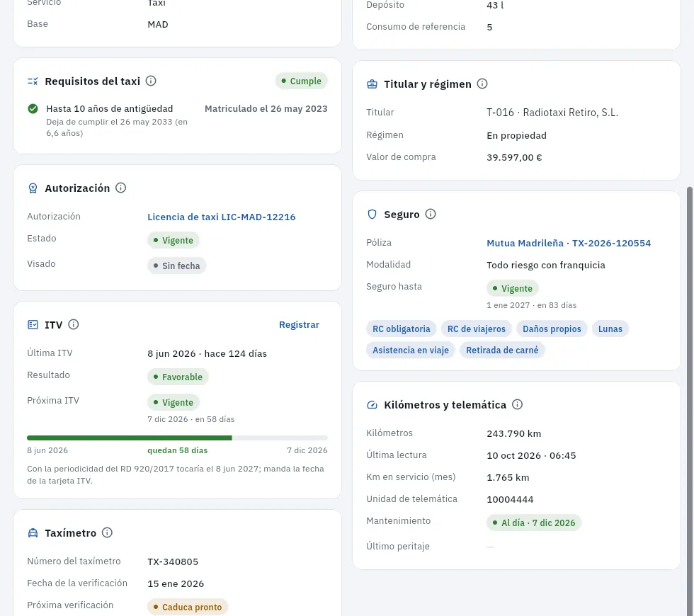The image size is (694, 616).
Task: Click the Al día · 7 dic 2026 badge
Action: 534,523
